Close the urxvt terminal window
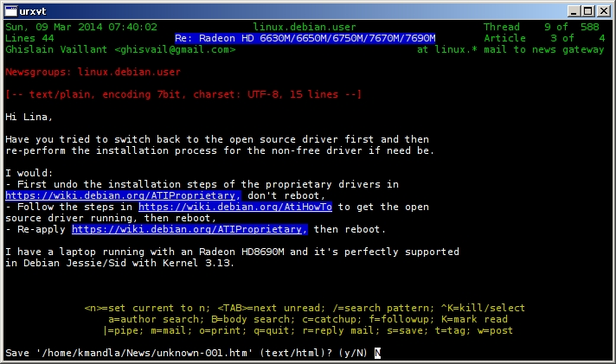Image resolution: width=616 pixels, height=364 pixels. point(603,10)
